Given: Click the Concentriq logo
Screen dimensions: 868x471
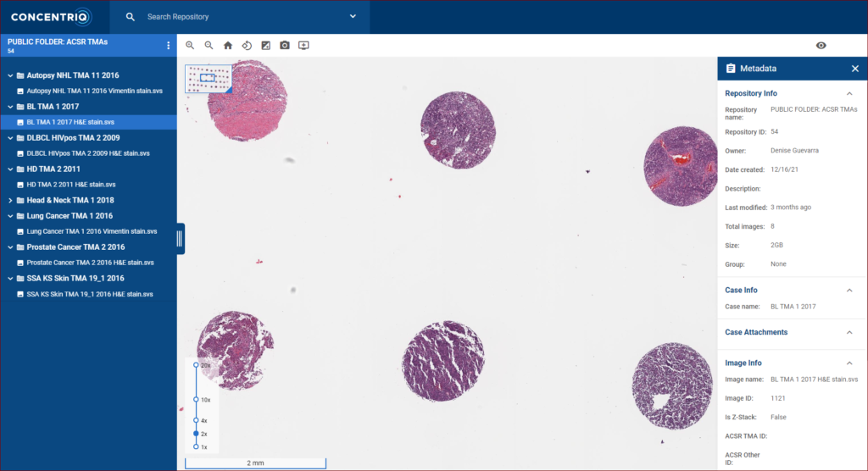Looking at the screenshot, I should tap(51, 17).
